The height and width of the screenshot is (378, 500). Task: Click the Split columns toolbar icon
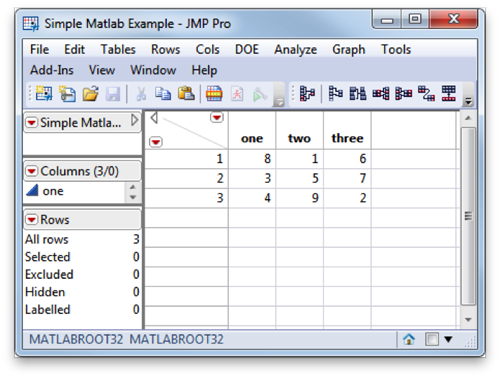pyautogui.click(x=403, y=93)
